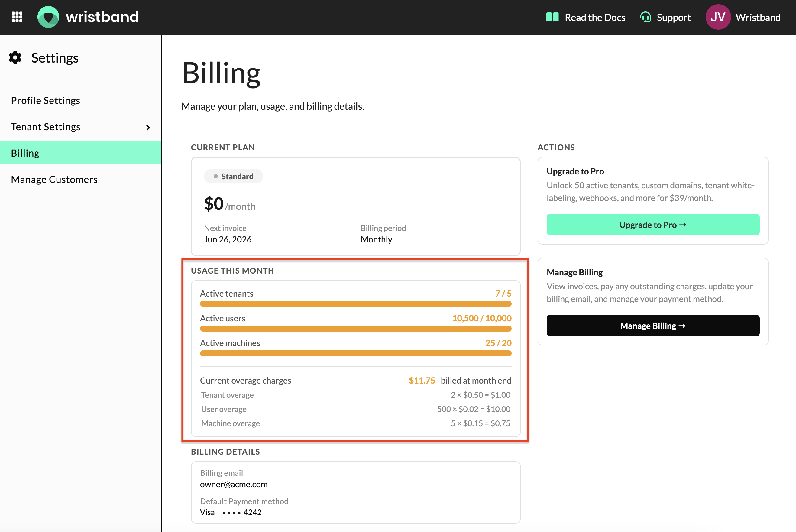Screen dimensions: 796x532
Task: Click the 7 / 5 tenants count
Action: [x=503, y=294]
